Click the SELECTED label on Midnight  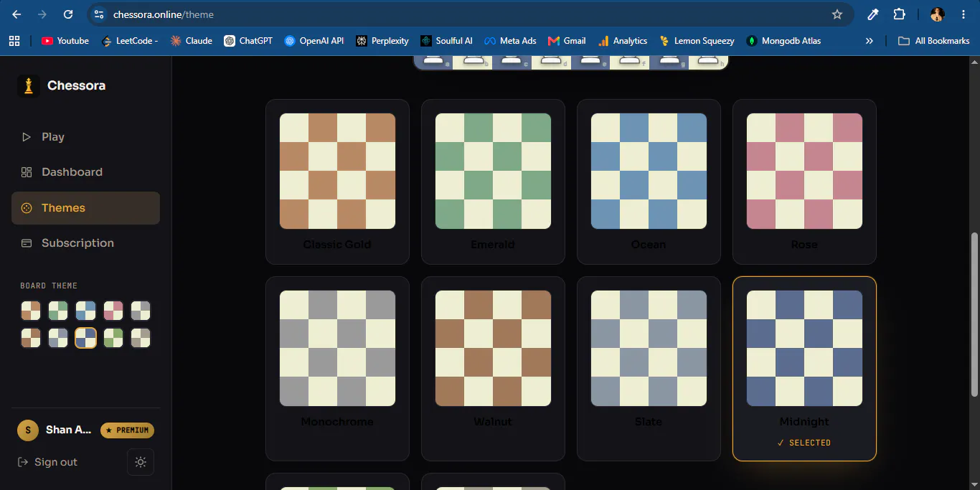click(x=804, y=443)
